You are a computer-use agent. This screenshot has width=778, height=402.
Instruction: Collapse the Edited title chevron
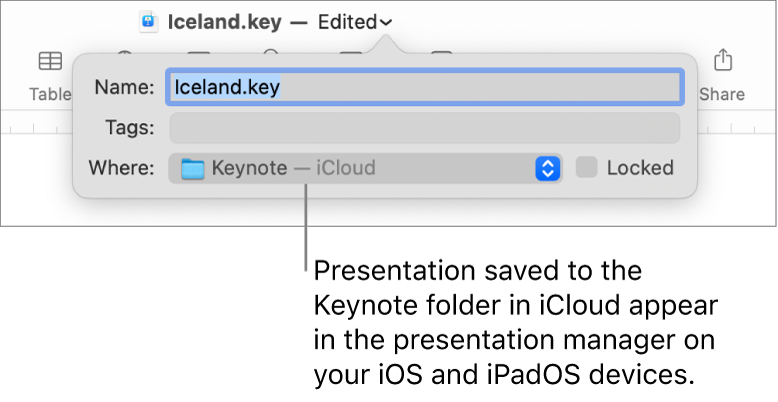(387, 21)
